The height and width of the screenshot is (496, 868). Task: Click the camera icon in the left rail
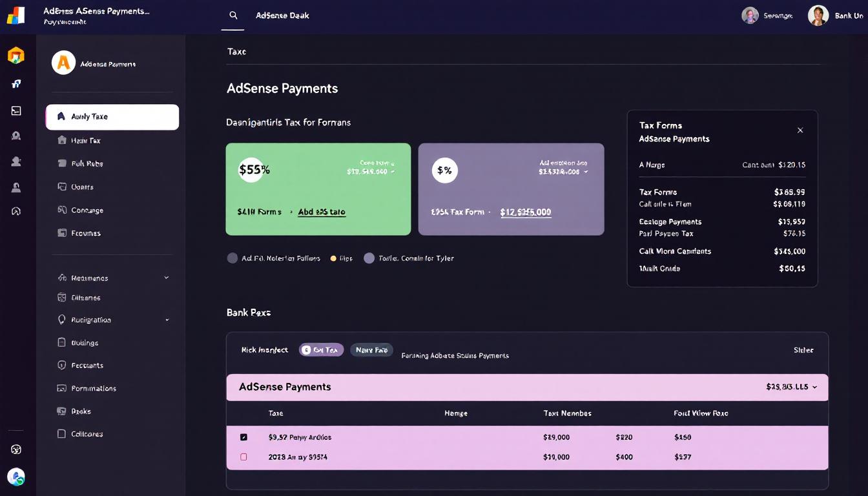(16, 135)
